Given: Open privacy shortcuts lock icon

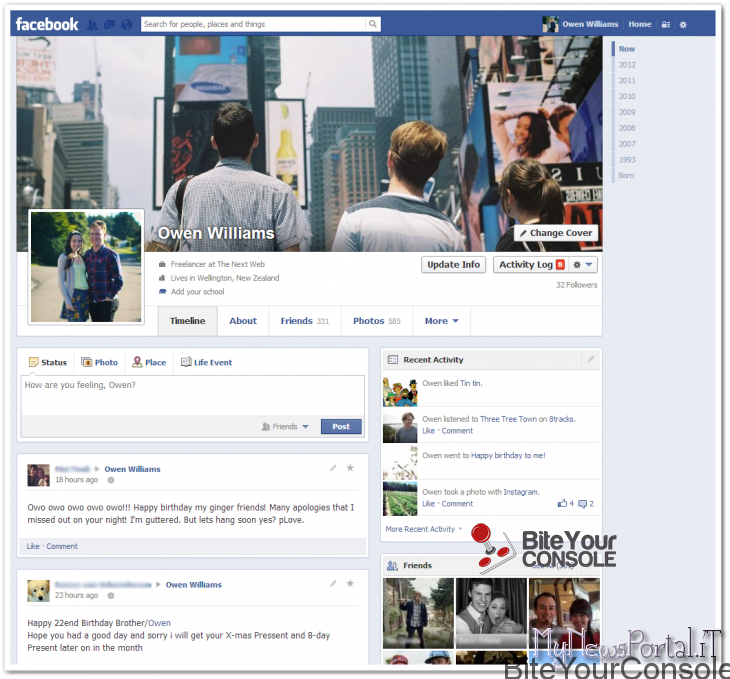Looking at the screenshot, I should (x=666, y=25).
